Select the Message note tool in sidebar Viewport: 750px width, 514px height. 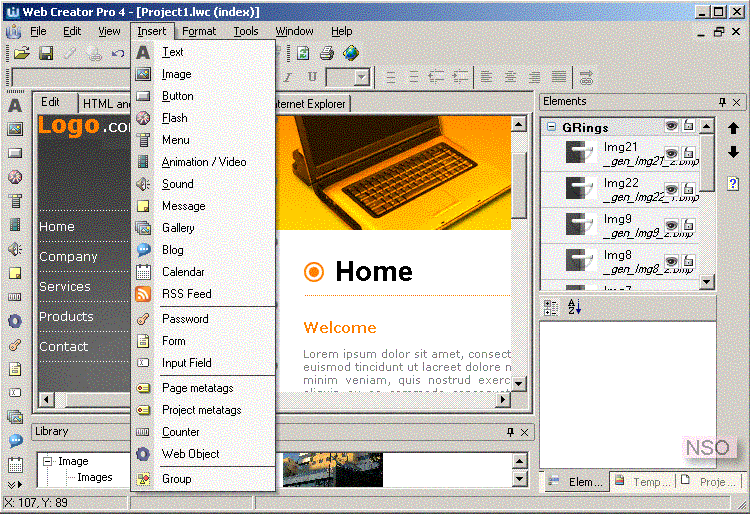(x=15, y=273)
